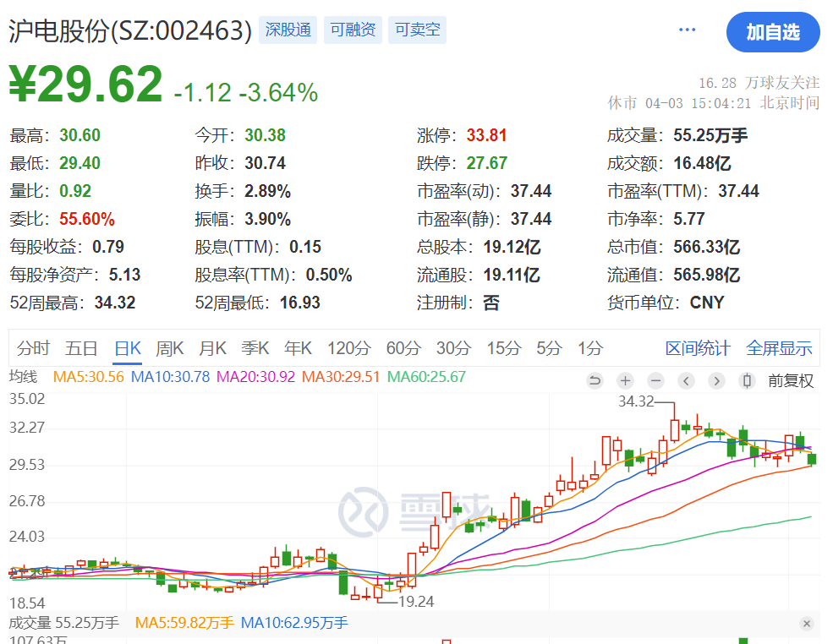Click the candlestick style icon
833x644 pixels.
[x=747, y=380]
